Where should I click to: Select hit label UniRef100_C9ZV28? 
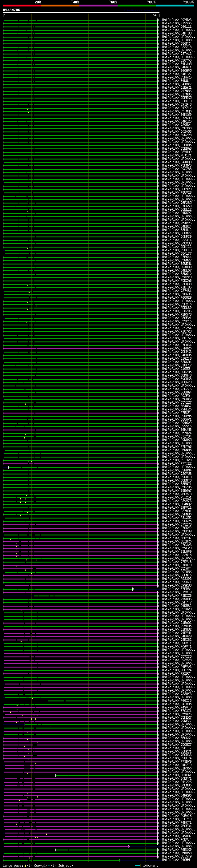coord(177,660)
